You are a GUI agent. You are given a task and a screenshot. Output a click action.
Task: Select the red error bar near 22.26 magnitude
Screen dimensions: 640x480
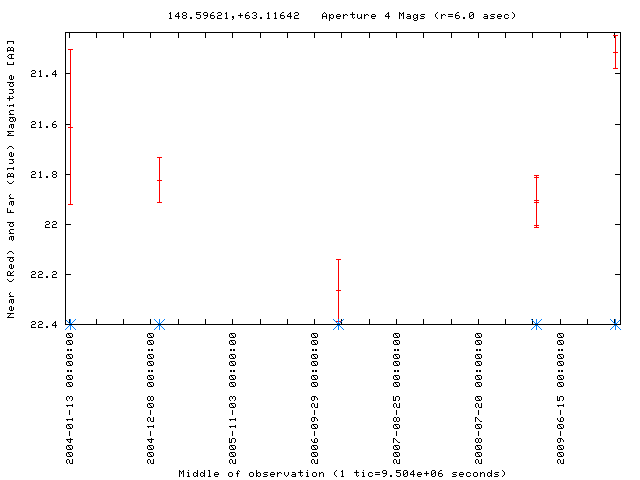(338, 290)
